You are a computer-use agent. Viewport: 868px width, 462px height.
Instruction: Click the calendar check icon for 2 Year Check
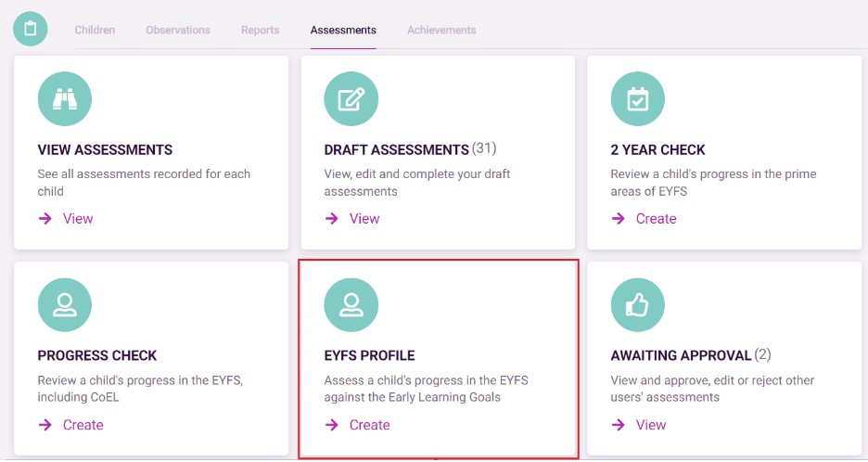coord(638,98)
